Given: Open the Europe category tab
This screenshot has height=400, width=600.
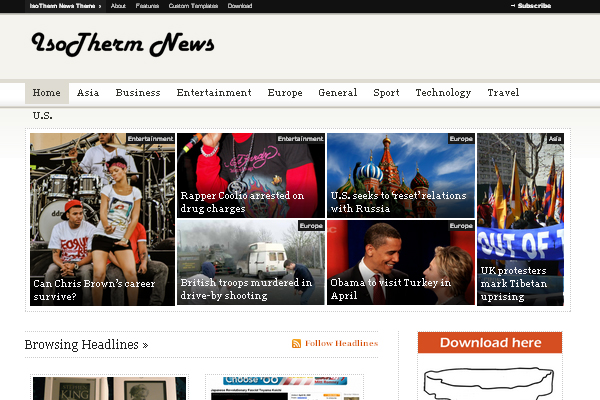Looking at the screenshot, I should tap(285, 93).
